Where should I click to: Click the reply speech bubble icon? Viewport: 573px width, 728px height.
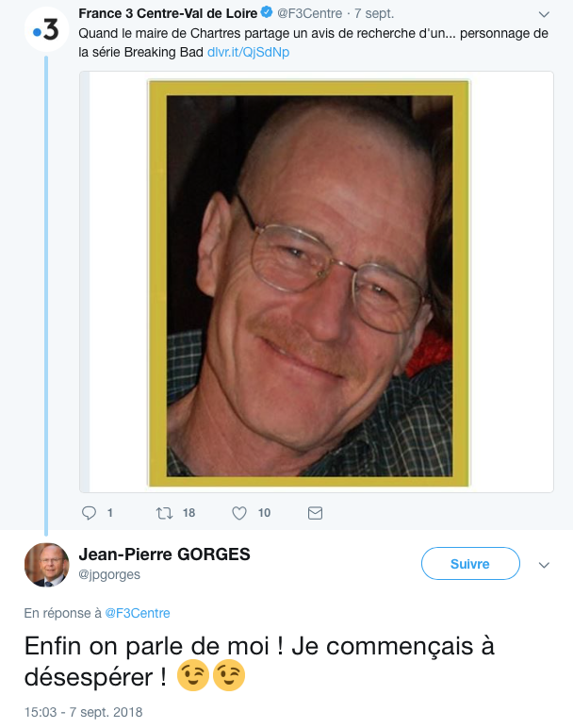tap(89, 513)
